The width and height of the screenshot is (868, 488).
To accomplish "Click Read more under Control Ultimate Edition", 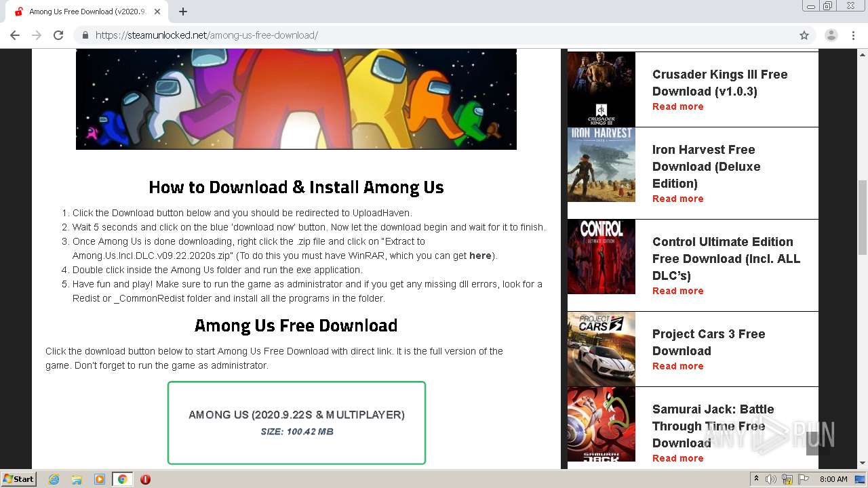I will [x=677, y=291].
